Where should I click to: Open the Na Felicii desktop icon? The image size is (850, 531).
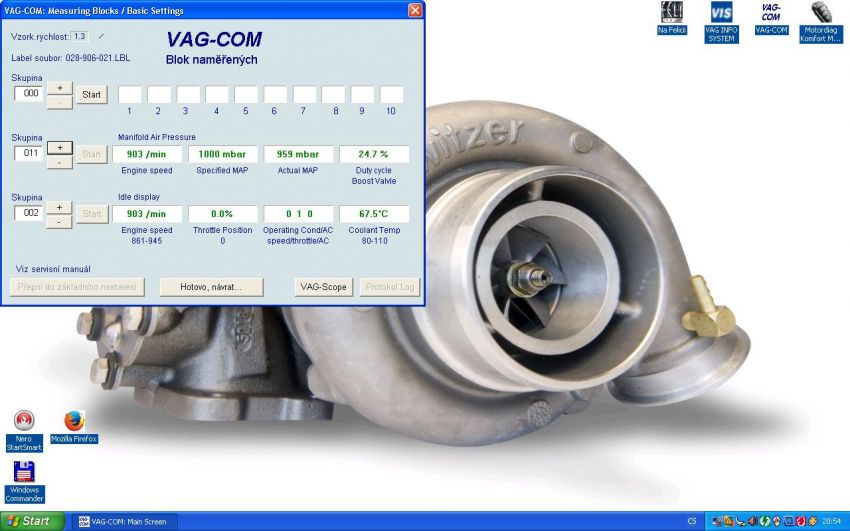(x=672, y=18)
